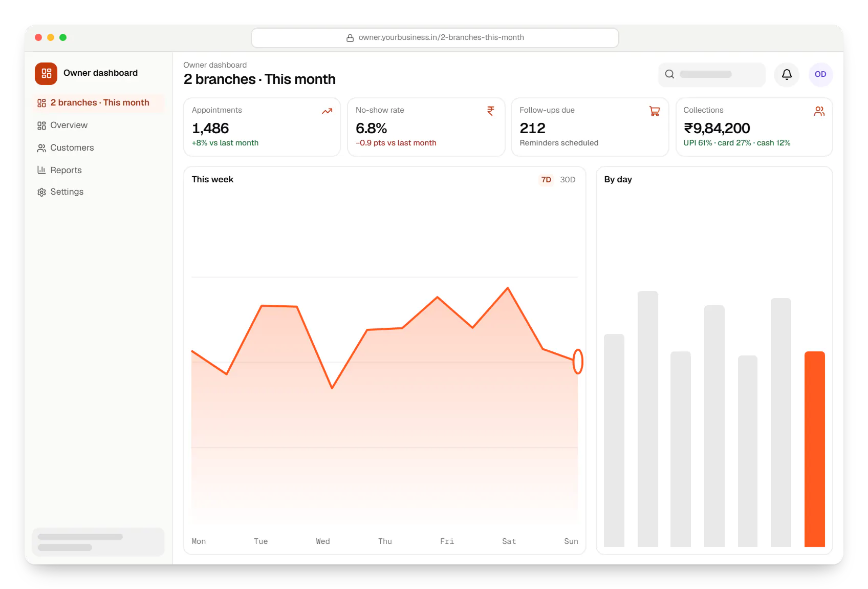Go to Overview in the sidebar
The image size is (868, 589).
pos(98,125)
